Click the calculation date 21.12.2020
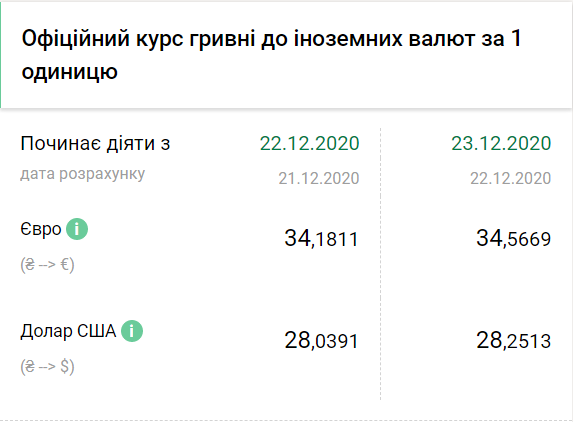The image size is (573, 422). 319,178
